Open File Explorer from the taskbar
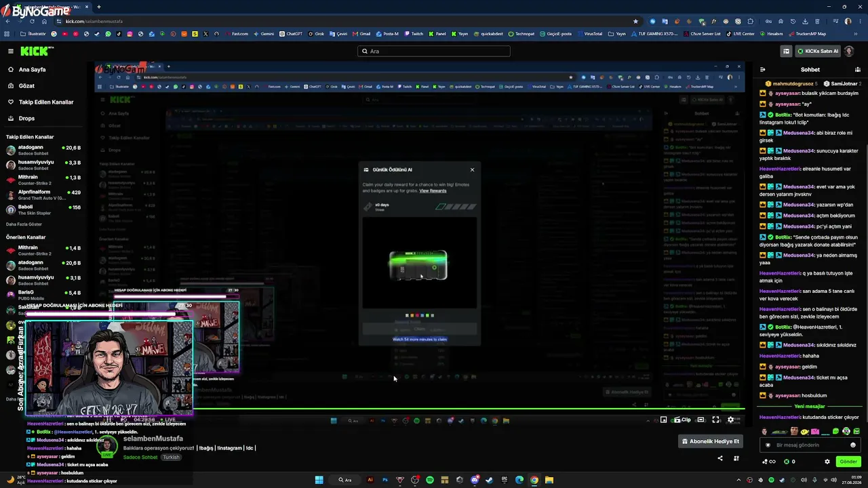This screenshot has width=868, height=488. pos(549,480)
